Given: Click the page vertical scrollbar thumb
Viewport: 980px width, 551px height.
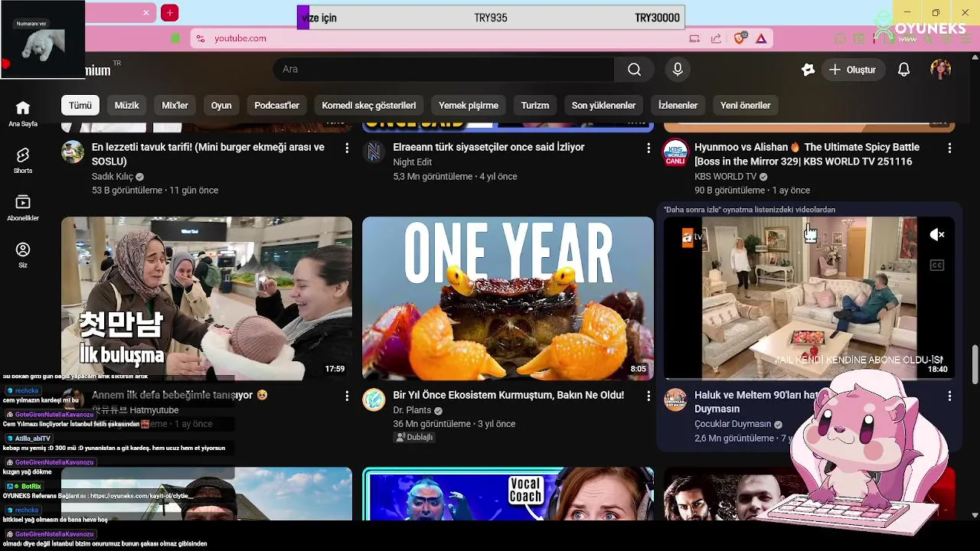Looking at the screenshot, I should coord(975,366).
